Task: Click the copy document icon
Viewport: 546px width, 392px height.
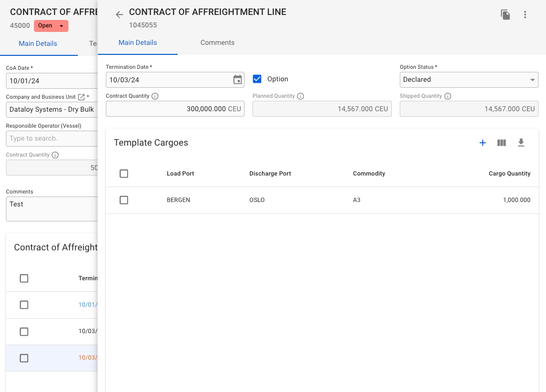Action: tap(506, 14)
